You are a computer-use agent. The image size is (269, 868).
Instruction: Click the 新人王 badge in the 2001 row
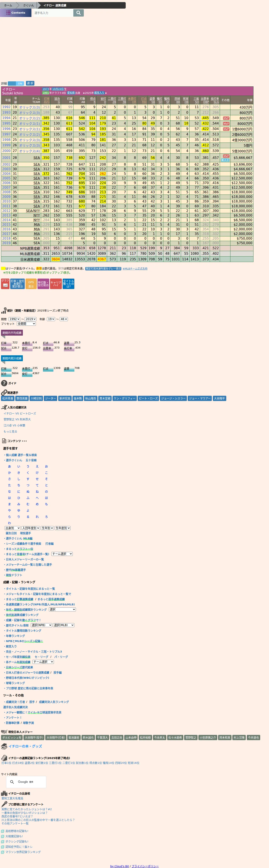point(225,160)
